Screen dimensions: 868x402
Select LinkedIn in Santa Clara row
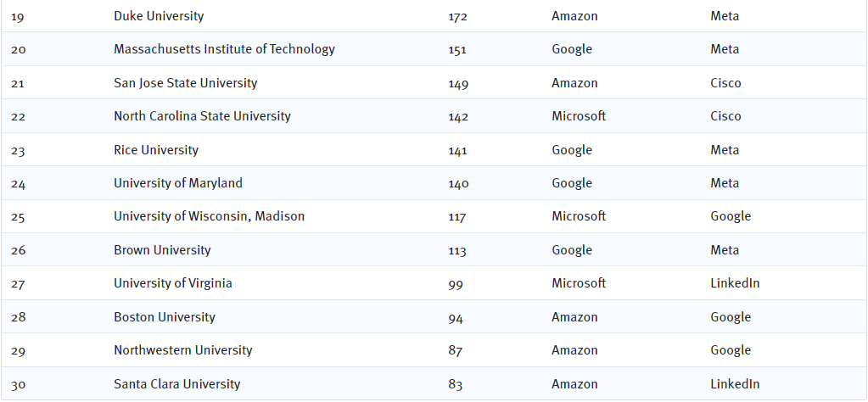pos(735,383)
